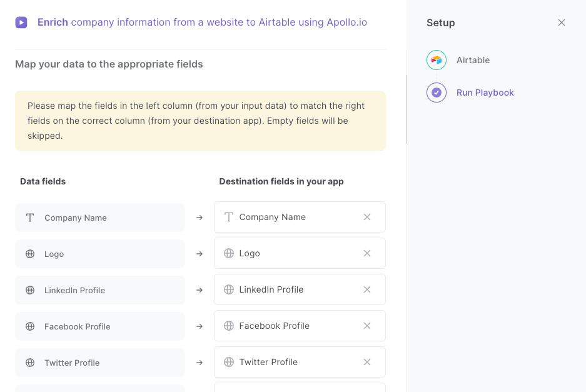Remove the Logo destination mapping
Screen dimensions: 586x392
[367, 253]
